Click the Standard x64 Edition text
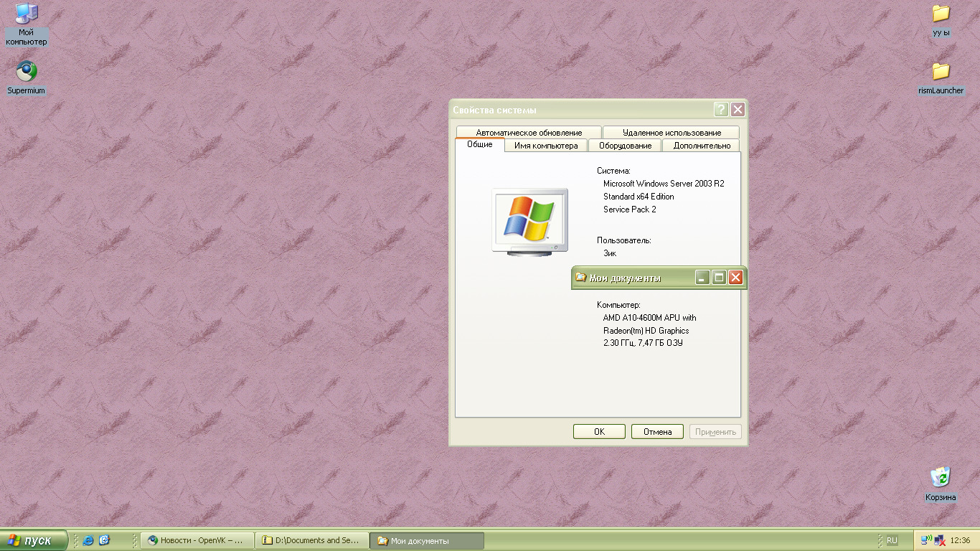 (x=639, y=197)
